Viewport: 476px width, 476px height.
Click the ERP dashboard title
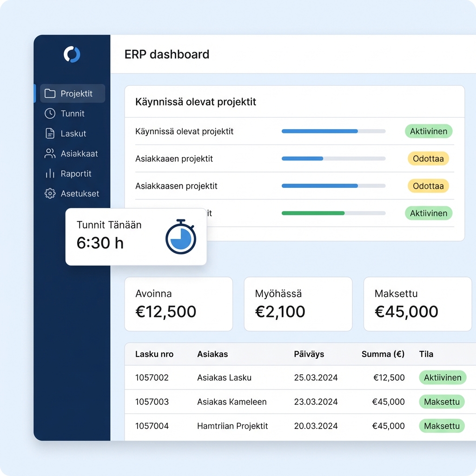(x=167, y=54)
